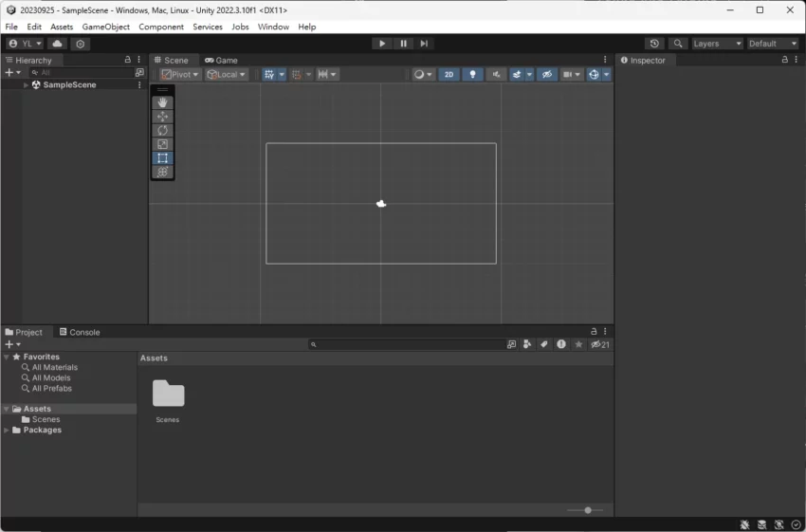
Task: Toggle scene audio mute
Action: pyautogui.click(x=496, y=75)
